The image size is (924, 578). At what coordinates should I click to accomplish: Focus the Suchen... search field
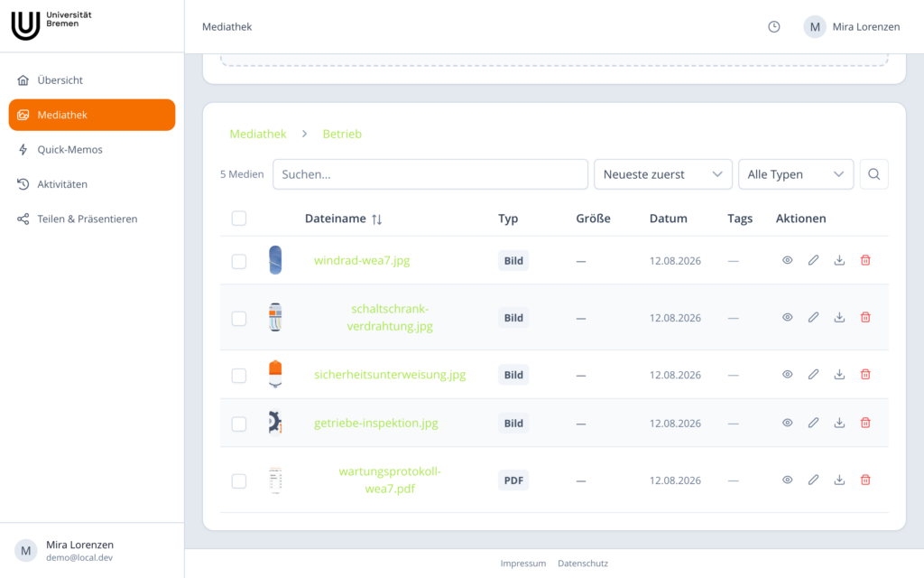coord(430,174)
